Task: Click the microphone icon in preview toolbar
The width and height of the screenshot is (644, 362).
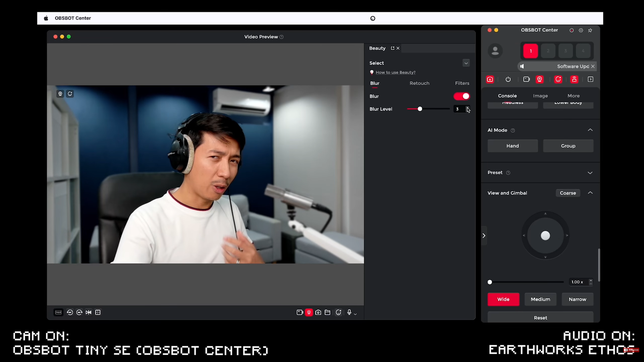Action: (349, 312)
